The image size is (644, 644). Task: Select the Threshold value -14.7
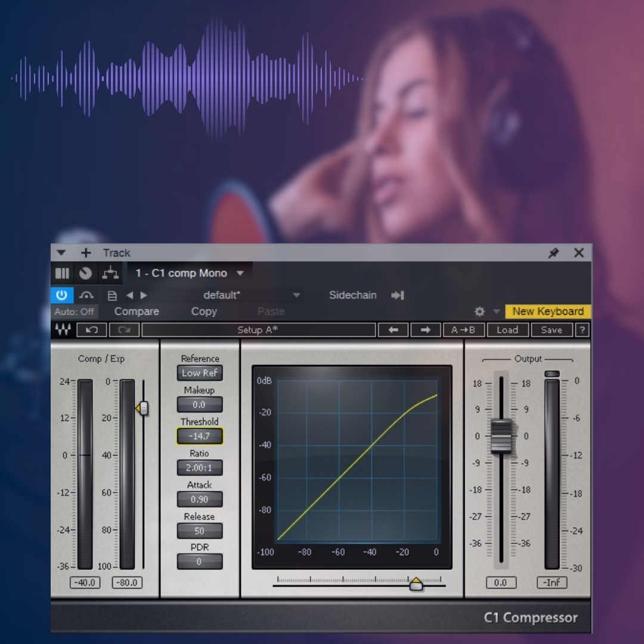200,436
